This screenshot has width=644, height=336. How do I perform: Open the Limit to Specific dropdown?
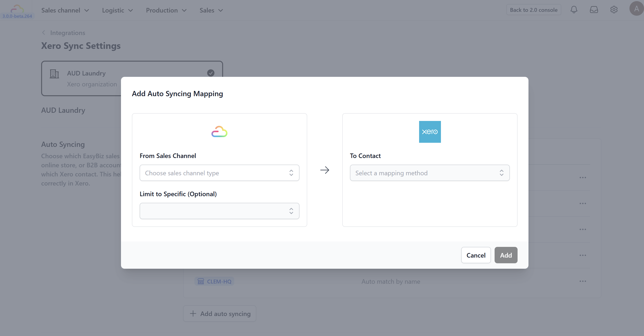(219, 211)
